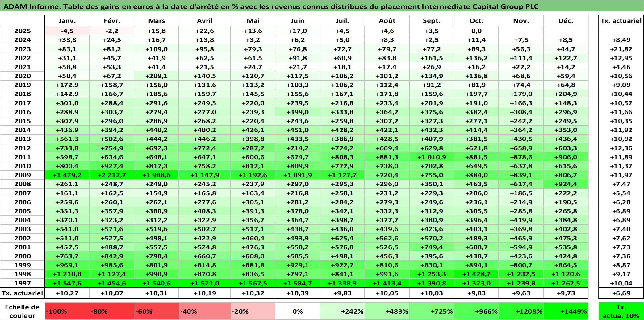Click the +8,5 cell in December 2024
This screenshot has width=644, height=320.
tap(566, 40)
